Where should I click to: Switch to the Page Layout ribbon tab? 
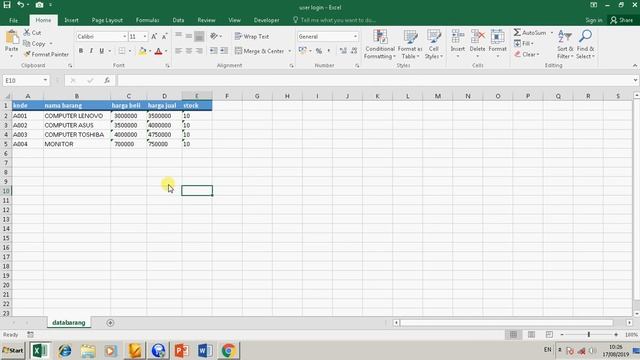click(x=107, y=20)
